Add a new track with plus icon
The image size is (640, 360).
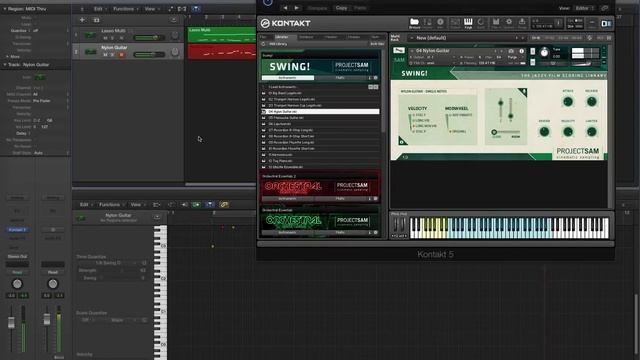(x=82, y=20)
